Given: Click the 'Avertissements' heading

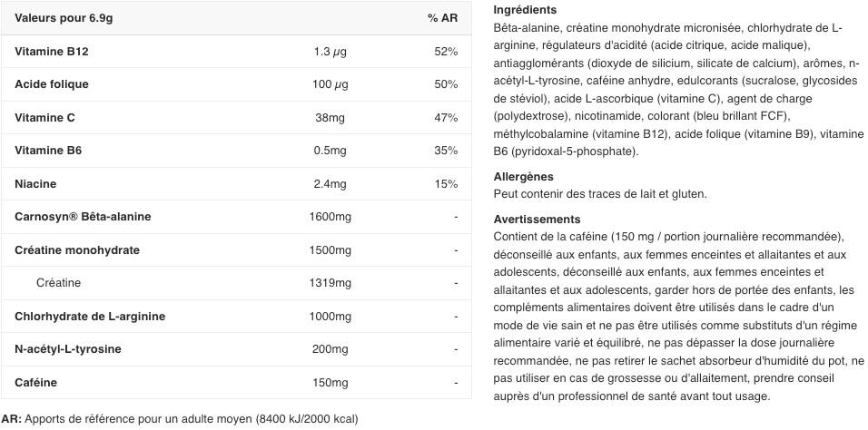Looking at the screenshot, I should 537,220.
